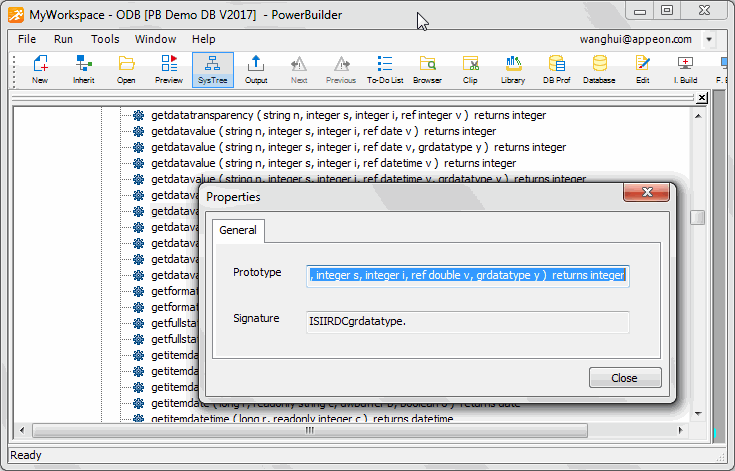Toggle the SysTree panel button
This screenshot has width=735, height=471.
coord(212,69)
